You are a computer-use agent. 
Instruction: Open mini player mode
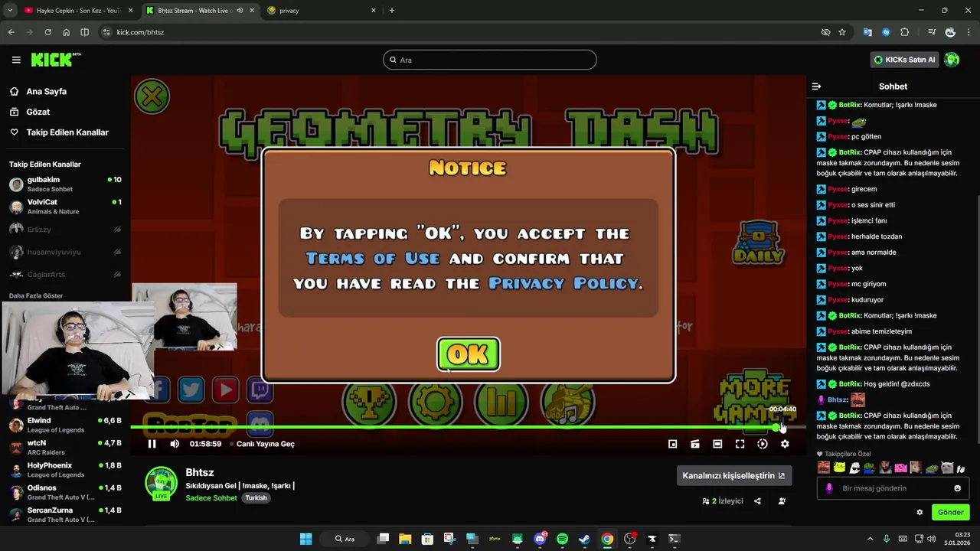coord(672,444)
